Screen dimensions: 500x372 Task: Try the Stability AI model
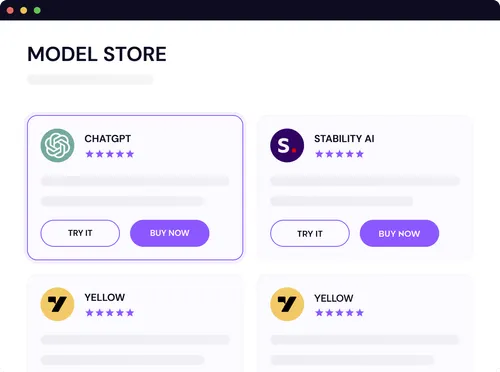click(x=310, y=233)
